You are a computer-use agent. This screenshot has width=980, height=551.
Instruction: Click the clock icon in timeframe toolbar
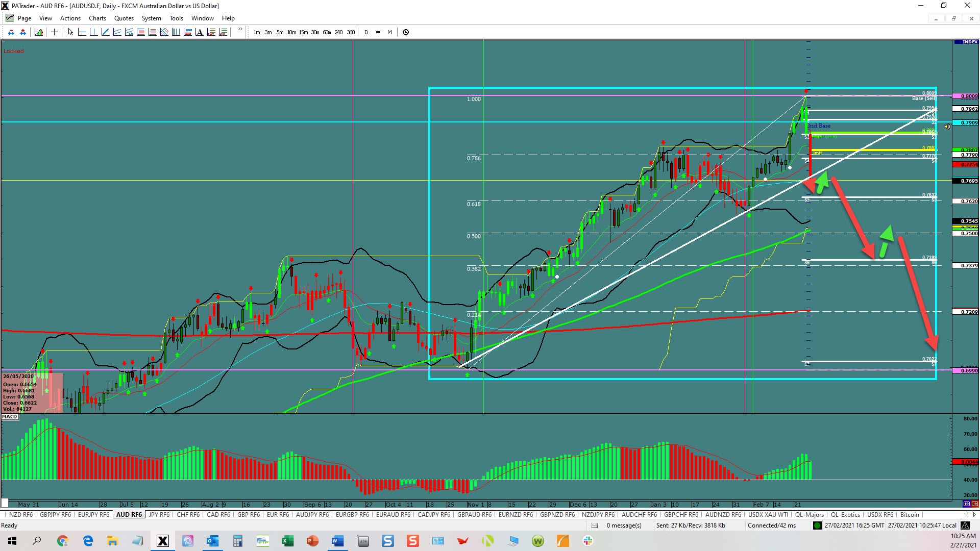(x=406, y=32)
